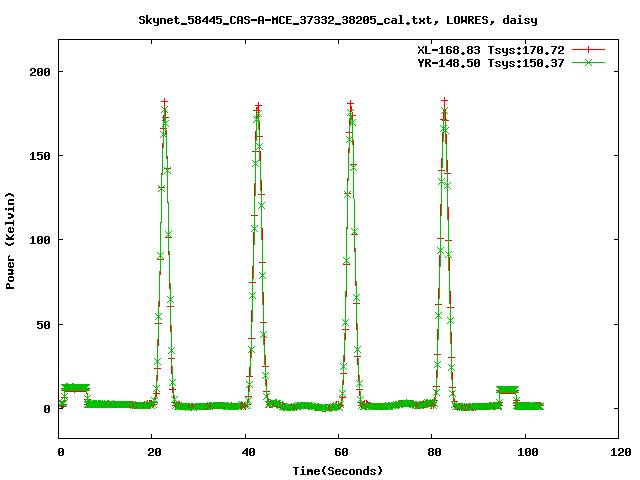Click the fourth peak's top near 82 seconds
This screenshot has height=480, width=640.
[444, 101]
